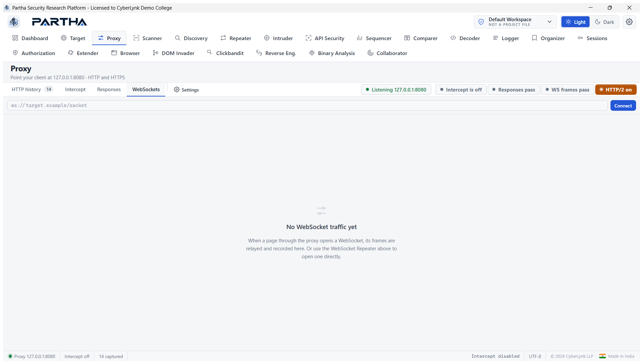Click the workspace shield icon
Image resolution: width=643 pixels, height=364 pixels.
481,22
